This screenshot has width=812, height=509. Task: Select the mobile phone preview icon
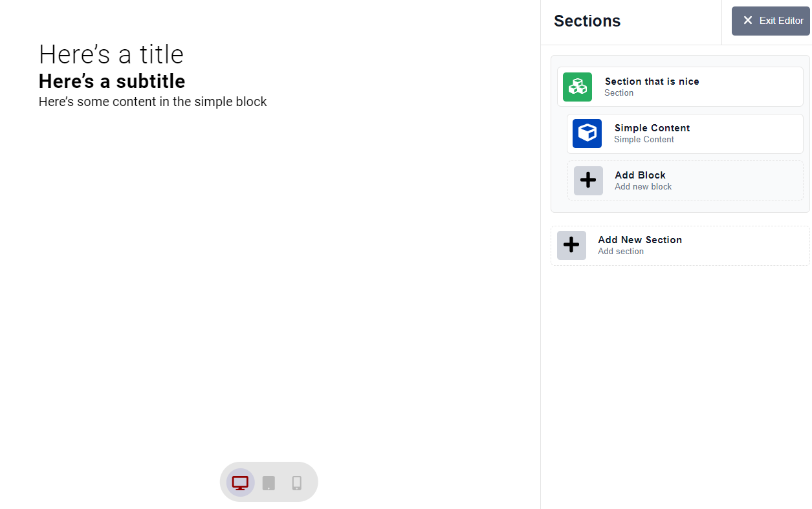tap(296, 482)
